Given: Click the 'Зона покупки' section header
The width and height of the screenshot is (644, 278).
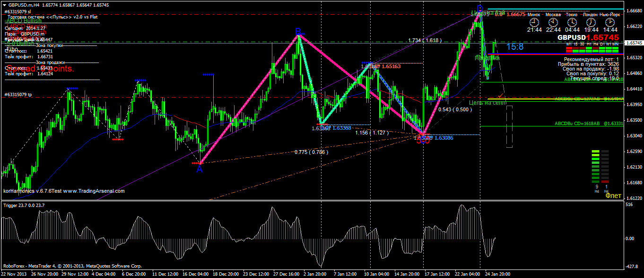Looking at the screenshot, I should (x=50, y=45).
